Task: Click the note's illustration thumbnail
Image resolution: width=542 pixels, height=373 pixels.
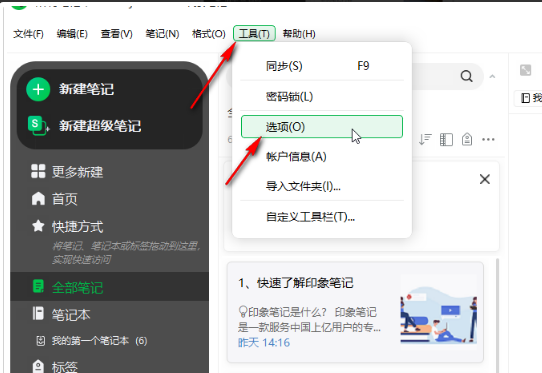Action: pyautogui.click(x=439, y=311)
